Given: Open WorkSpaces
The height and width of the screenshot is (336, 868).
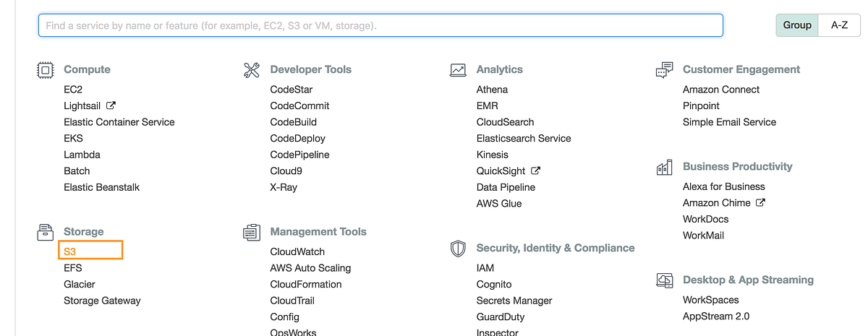Looking at the screenshot, I should 711,300.
